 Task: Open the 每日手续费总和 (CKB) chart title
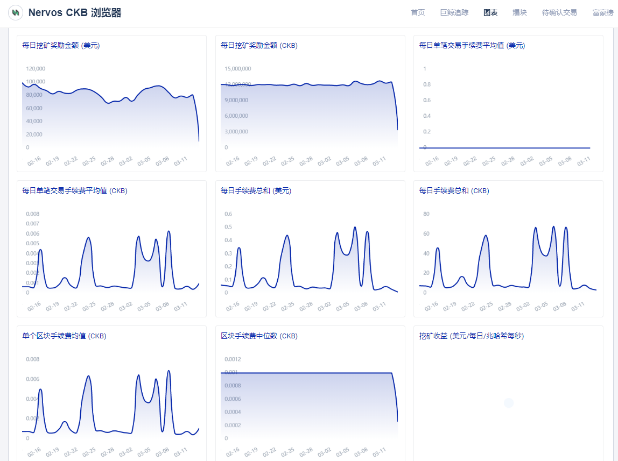click(x=454, y=191)
